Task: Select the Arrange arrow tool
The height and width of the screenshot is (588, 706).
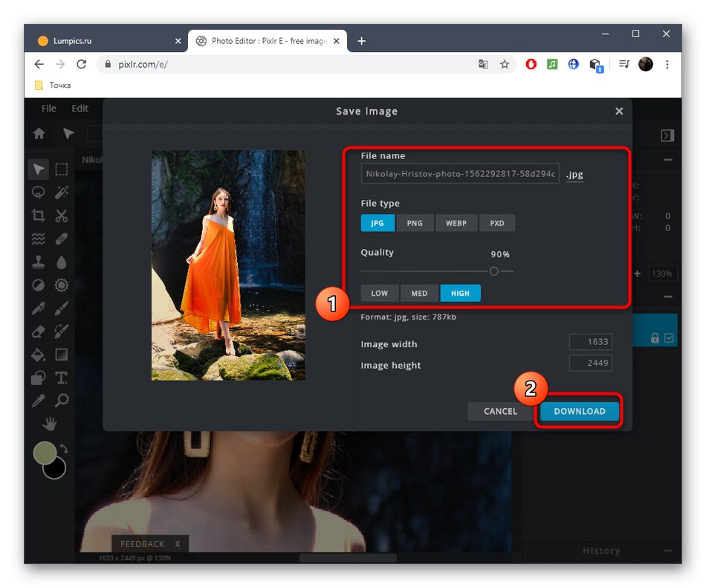Action: point(38,169)
